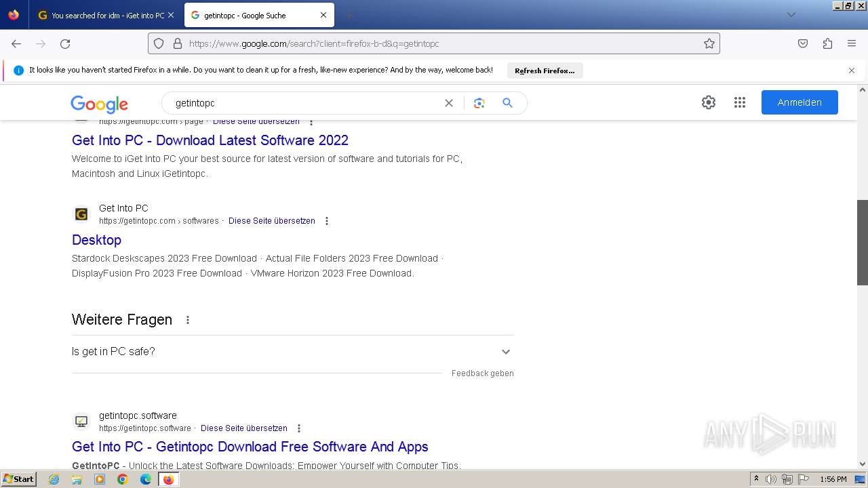
Task: Click the Anmelden sign-in button
Action: pyautogui.click(x=800, y=102)
